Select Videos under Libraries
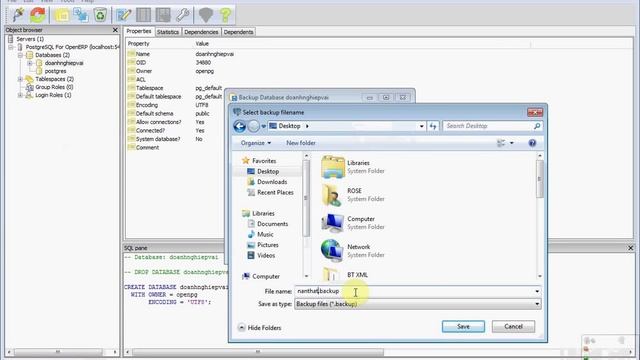This screenshot has width=640, height=360. [x=261, y=256]
